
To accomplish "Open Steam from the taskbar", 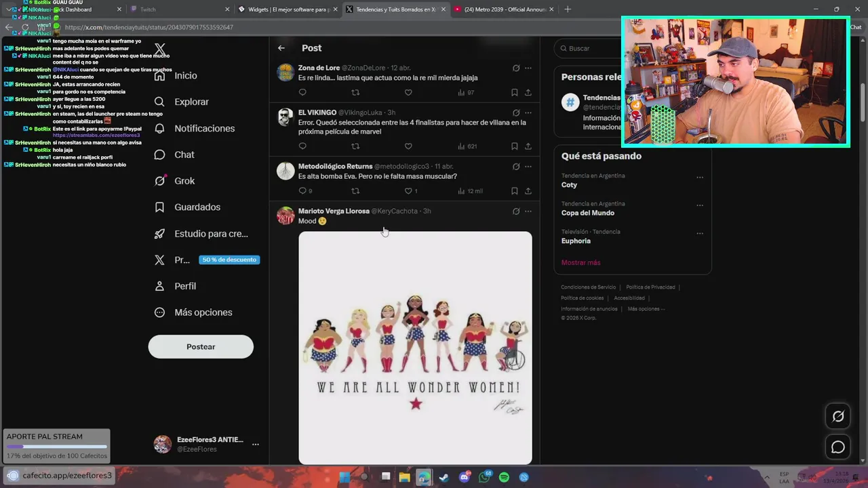I will pyautogui.click(x=443, y=477).
